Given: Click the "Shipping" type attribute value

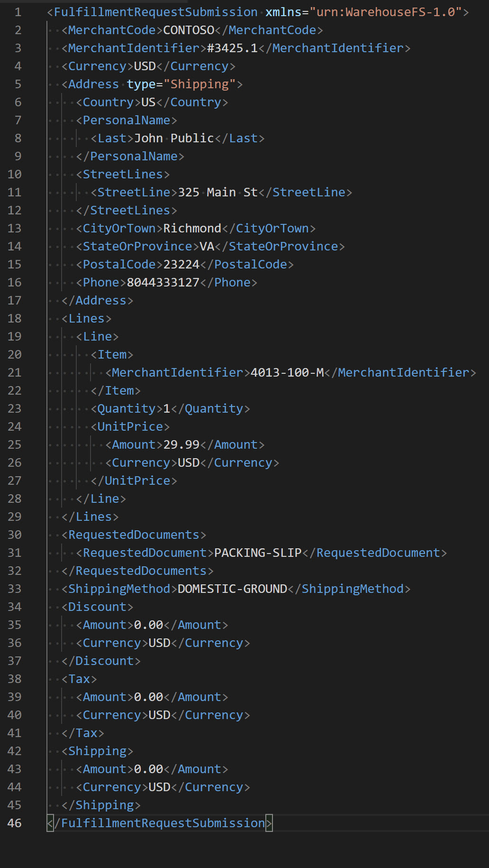Looking at the screenshot, I should [x=199, y=84].
